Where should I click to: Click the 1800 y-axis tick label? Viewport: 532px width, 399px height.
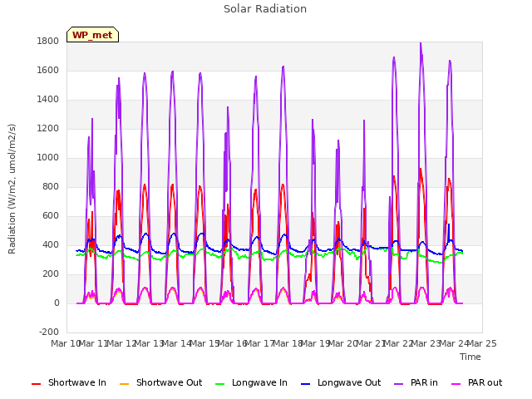(48, 41)
